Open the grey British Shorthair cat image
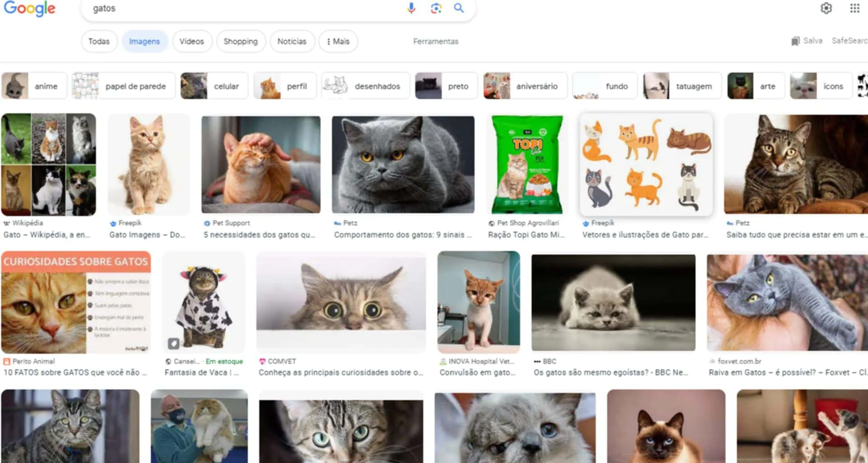 tap(403, 164)
